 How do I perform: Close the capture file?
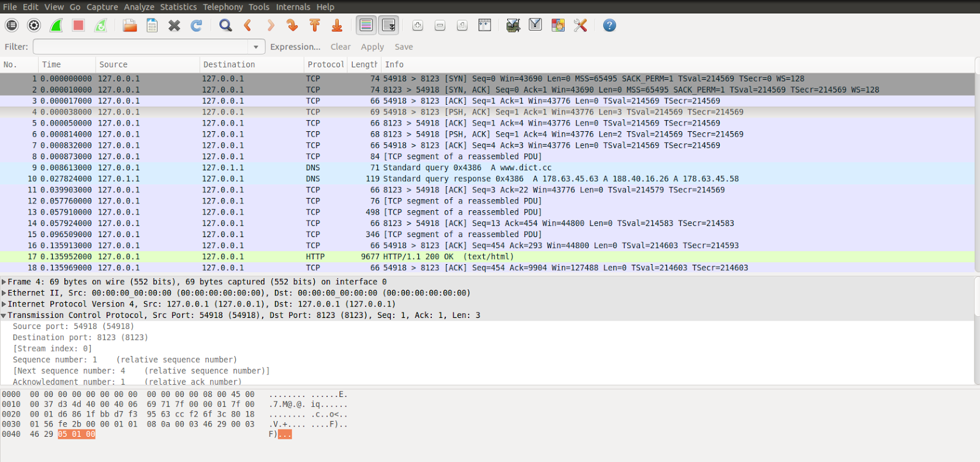click(x=175, y=25)
